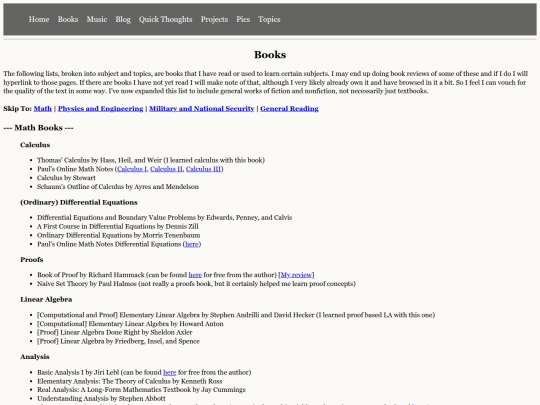This screenshot has width=540, height=405.
Task: Click the 'Proofs' subsection heading
Action: [32, 259]
